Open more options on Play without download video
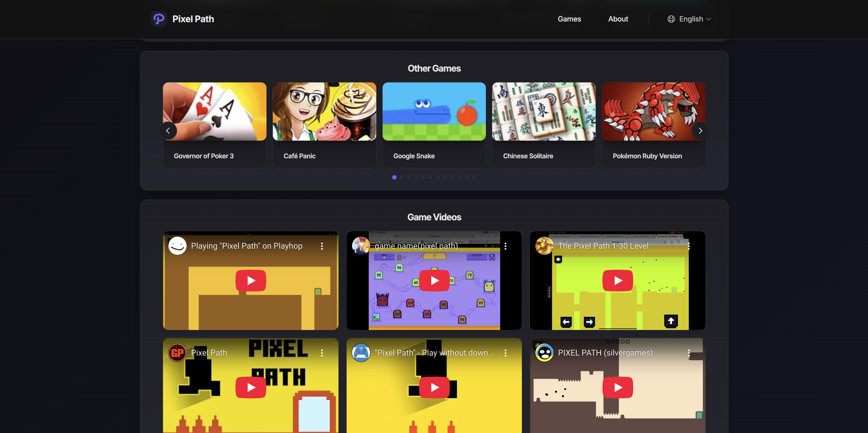 click(x=506, y=353)
